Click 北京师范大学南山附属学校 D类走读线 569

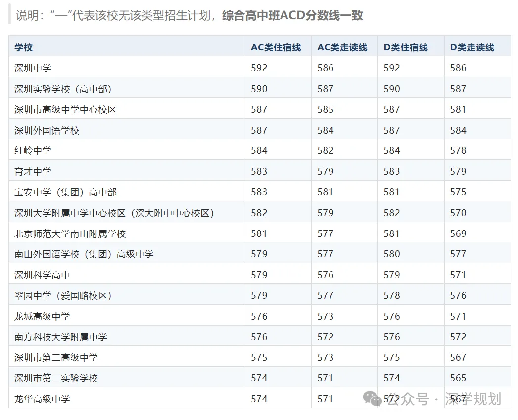click(458, 234)
